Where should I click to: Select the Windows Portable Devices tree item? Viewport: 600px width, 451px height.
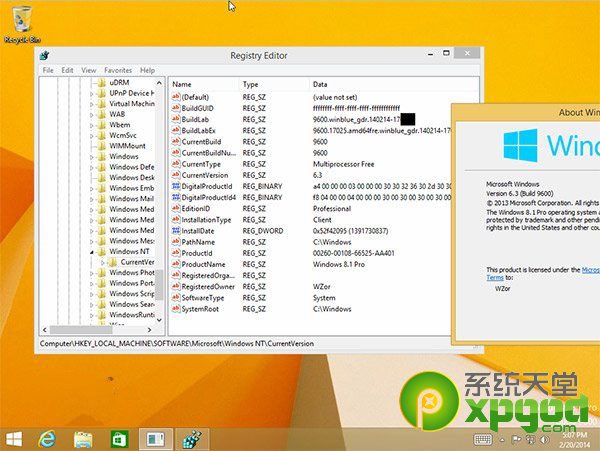click(132, 283)
